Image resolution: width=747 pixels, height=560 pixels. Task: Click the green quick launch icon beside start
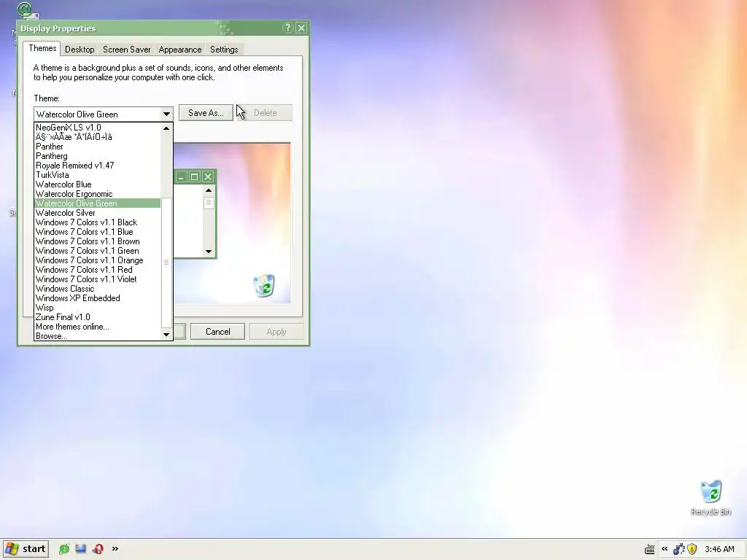64,549
